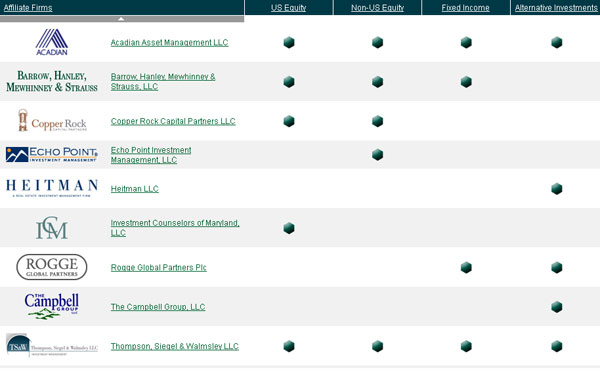Click Copper Rock's Non-US Equity marker
The image size is (600, 374).
tap(377, 121)
